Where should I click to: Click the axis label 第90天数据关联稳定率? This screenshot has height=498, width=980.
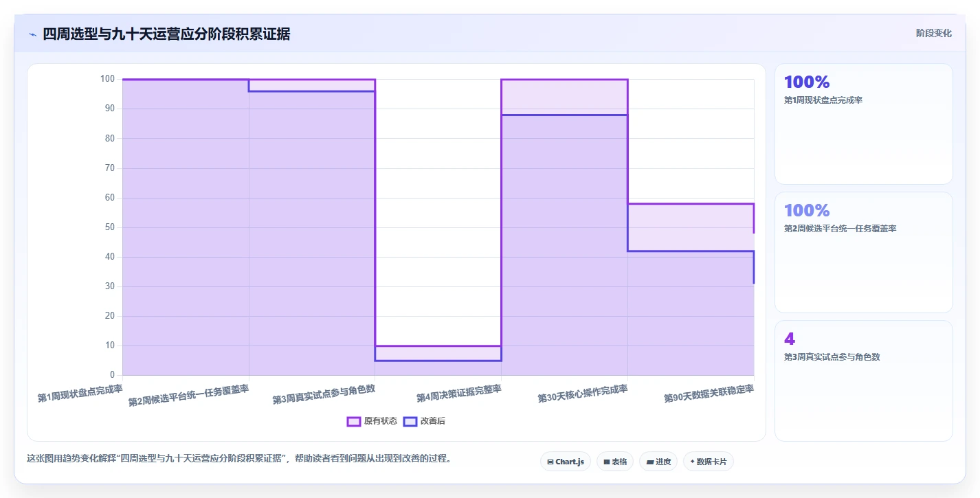click(709, 394)
